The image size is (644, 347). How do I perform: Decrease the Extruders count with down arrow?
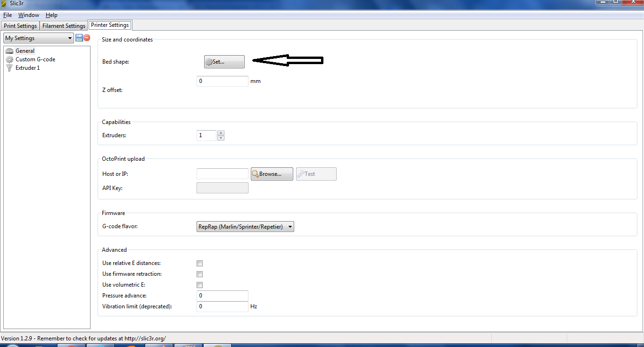221,138
